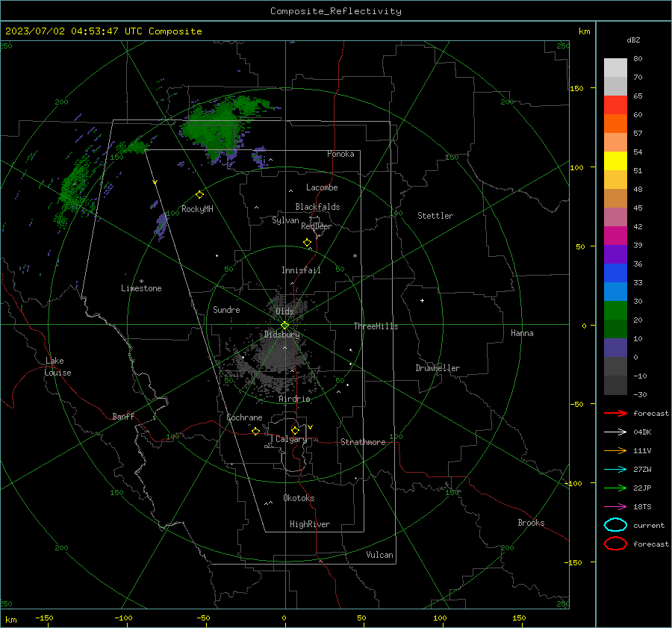Click the purple echo cell left of RockyMH
Image resolution: width=672 pixels, height=628 pixels.
click(x=161, y=224)
